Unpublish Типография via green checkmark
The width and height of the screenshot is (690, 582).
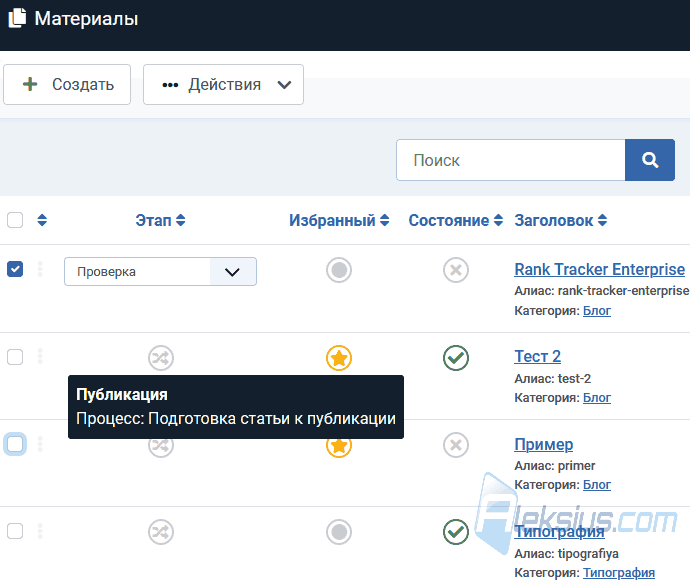coord(456,532)
